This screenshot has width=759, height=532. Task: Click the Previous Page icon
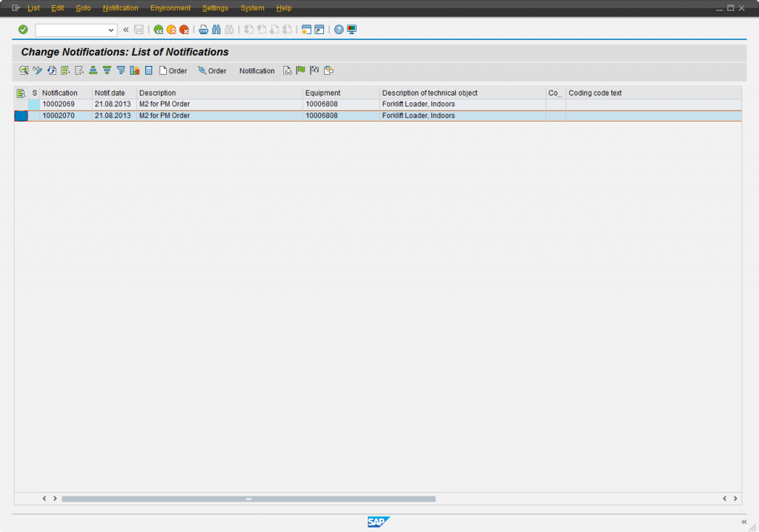[262, 30]
